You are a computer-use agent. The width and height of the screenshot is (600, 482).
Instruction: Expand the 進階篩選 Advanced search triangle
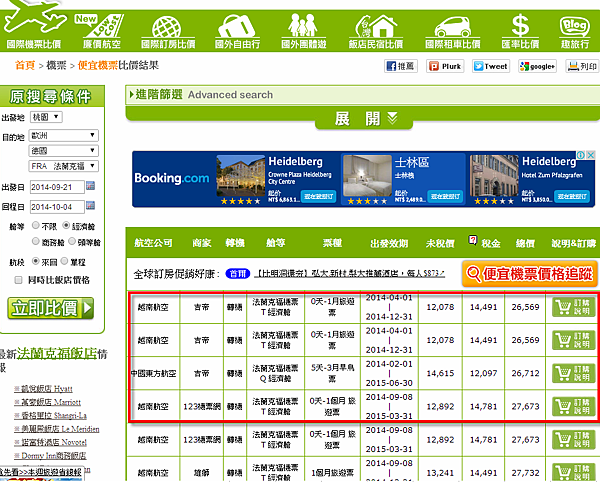132,94
